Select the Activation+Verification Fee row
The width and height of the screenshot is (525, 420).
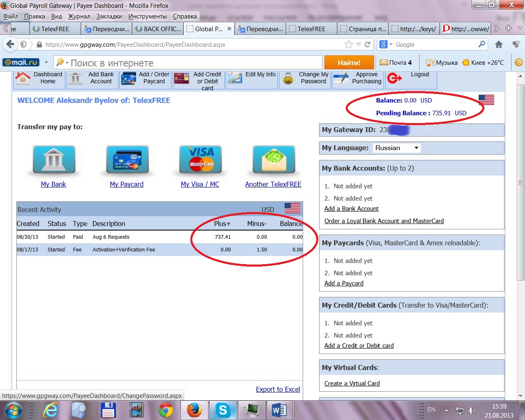(x=160, y=249)
